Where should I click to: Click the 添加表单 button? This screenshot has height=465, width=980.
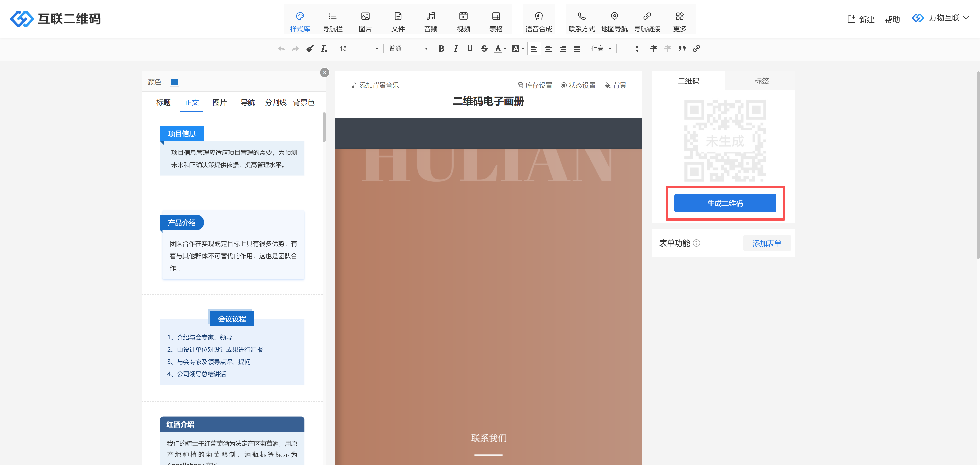click(x=767, y=243)
